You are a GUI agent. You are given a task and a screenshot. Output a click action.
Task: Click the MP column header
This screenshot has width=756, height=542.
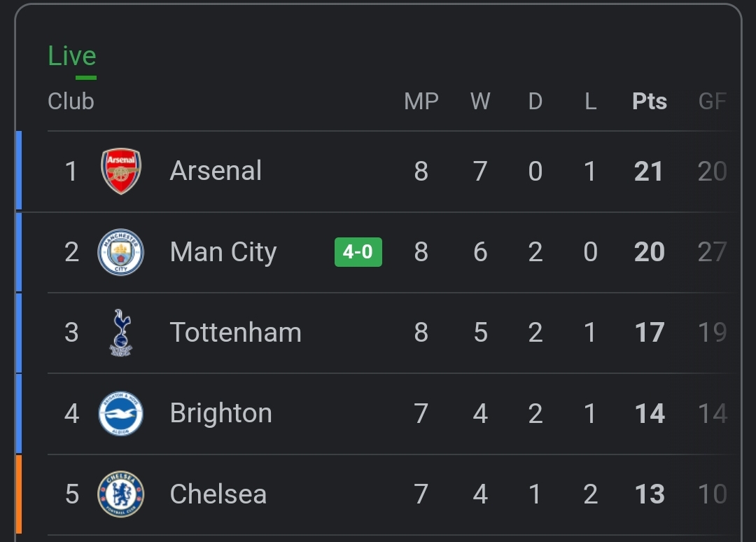pos(421,102)
